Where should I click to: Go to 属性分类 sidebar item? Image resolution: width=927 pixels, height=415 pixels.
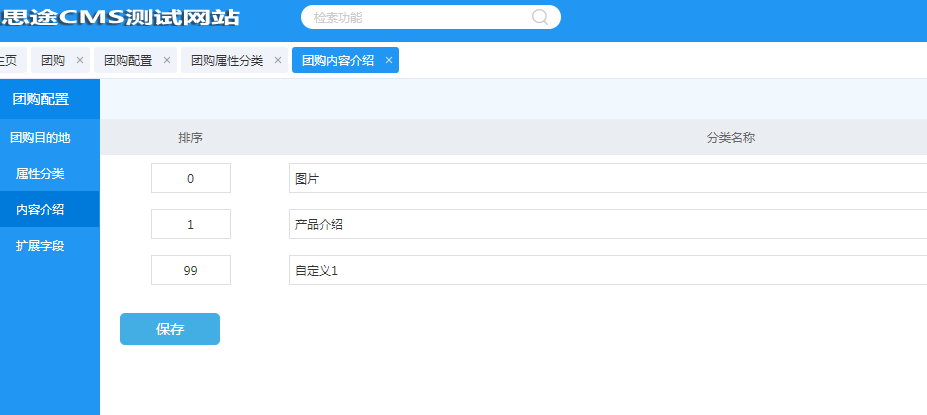40,174
